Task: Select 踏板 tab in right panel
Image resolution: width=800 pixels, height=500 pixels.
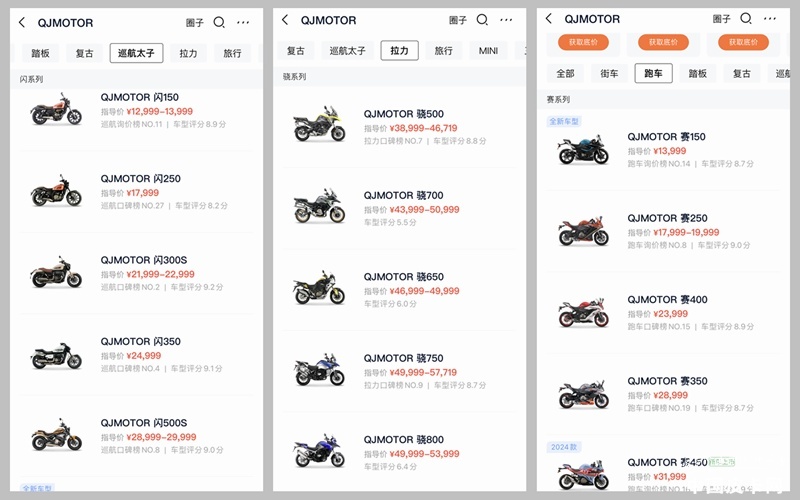Action: tap(697, 73)
